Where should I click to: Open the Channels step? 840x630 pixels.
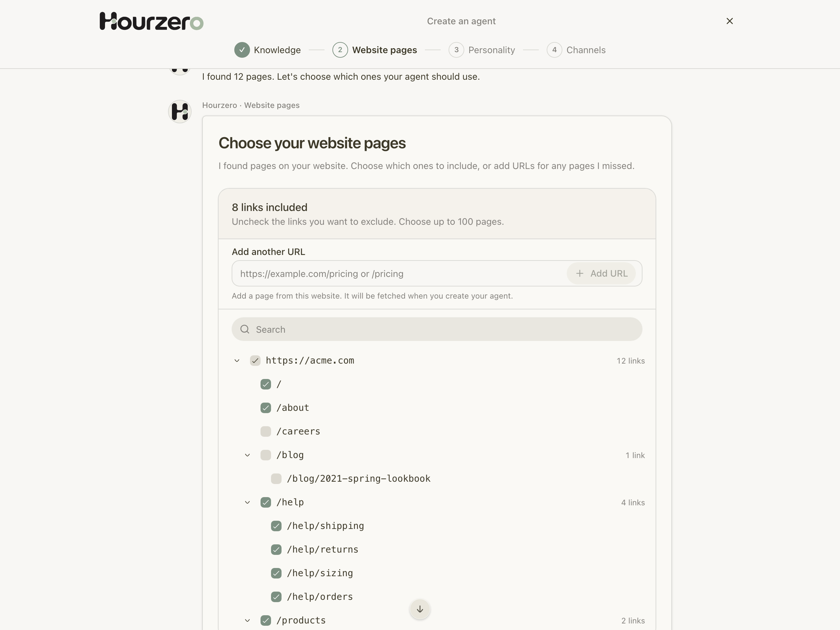tap(576, 50)
